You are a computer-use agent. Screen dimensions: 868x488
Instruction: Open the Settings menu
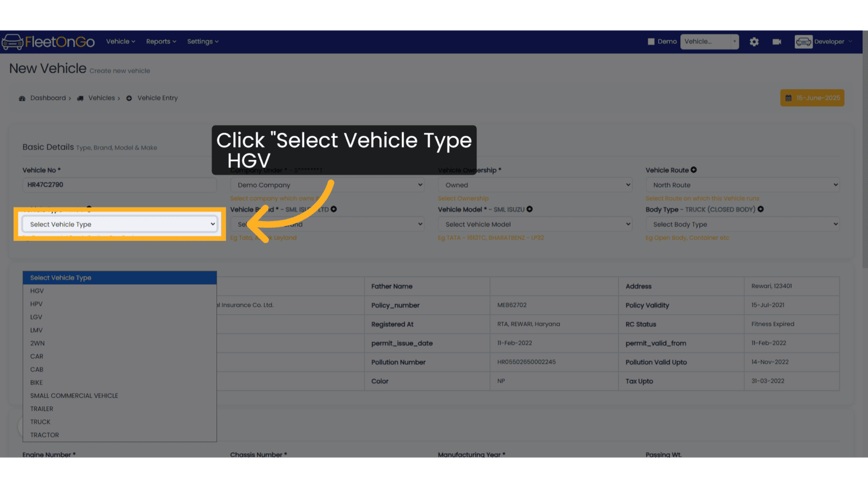coord(203,42)
